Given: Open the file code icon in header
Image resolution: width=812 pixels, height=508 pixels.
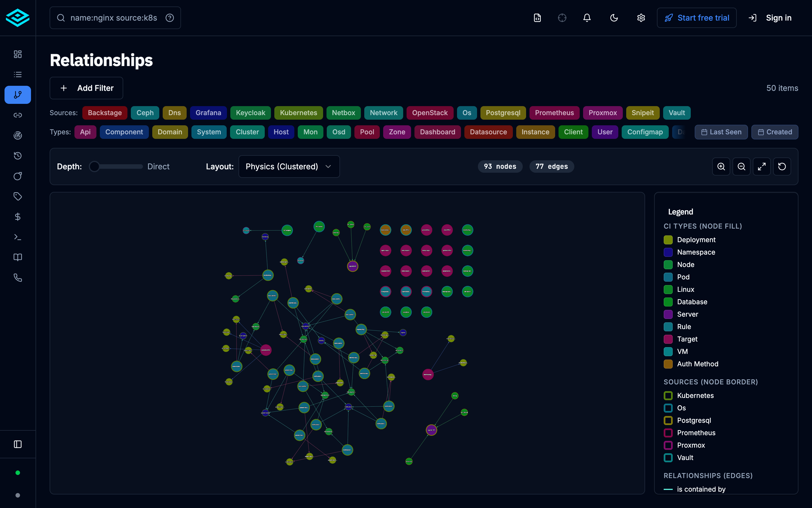Looking at the screenshot, I should 537,18.
